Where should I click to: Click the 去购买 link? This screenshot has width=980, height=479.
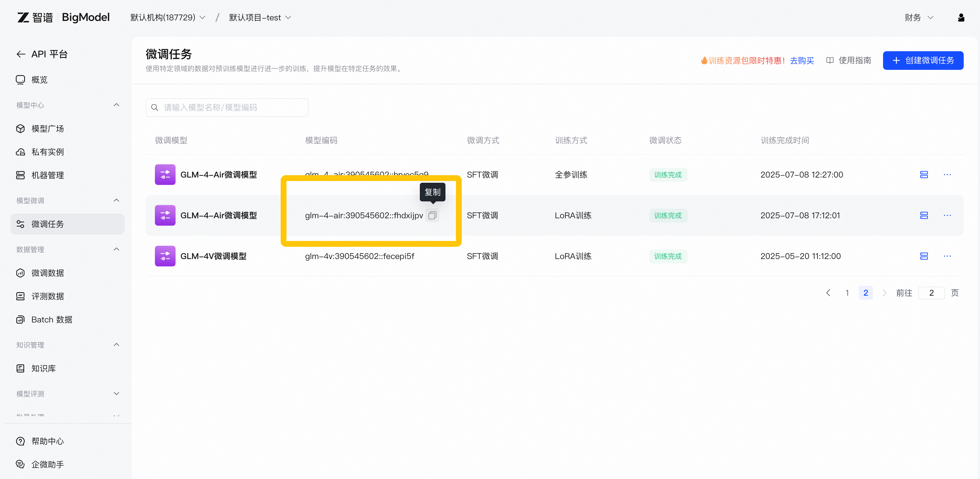click(802, 61)
